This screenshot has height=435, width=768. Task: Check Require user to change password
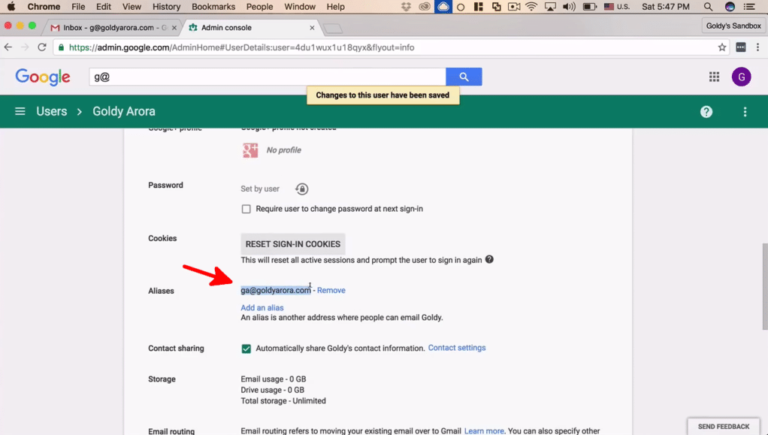[x=246, y=209]
